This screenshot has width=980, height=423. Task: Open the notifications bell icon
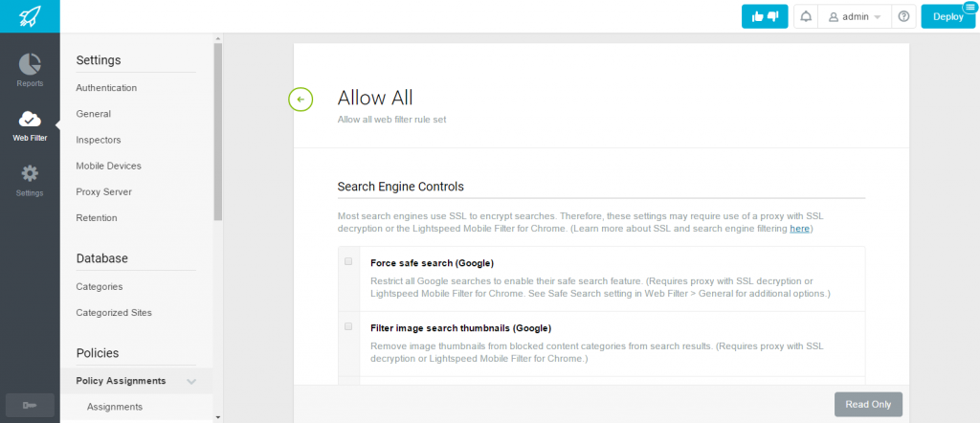[806, 17]
